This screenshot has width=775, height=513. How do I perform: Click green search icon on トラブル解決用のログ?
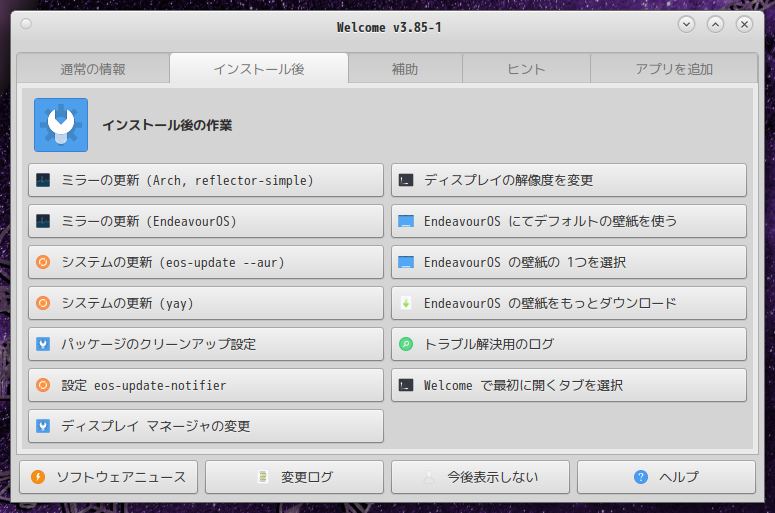click(406, 343)
